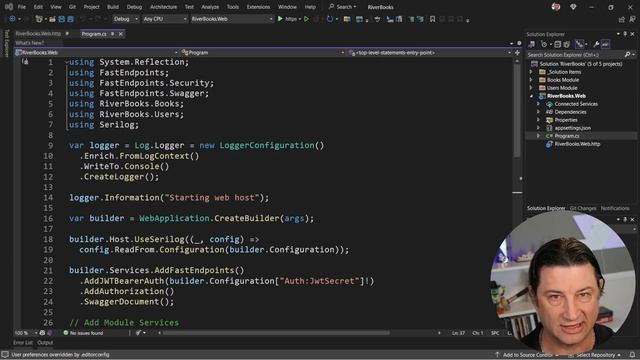Open the Analyze menu

coord(210,7)
